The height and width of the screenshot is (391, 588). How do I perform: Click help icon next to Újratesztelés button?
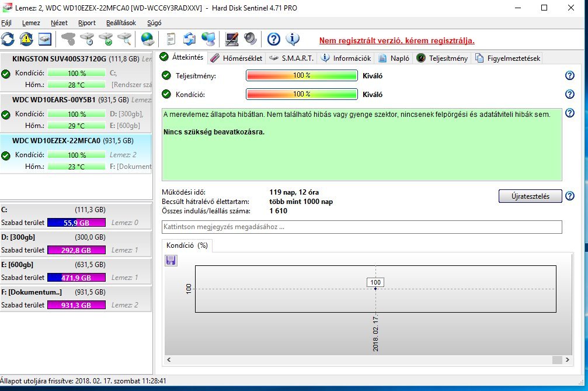570,196
